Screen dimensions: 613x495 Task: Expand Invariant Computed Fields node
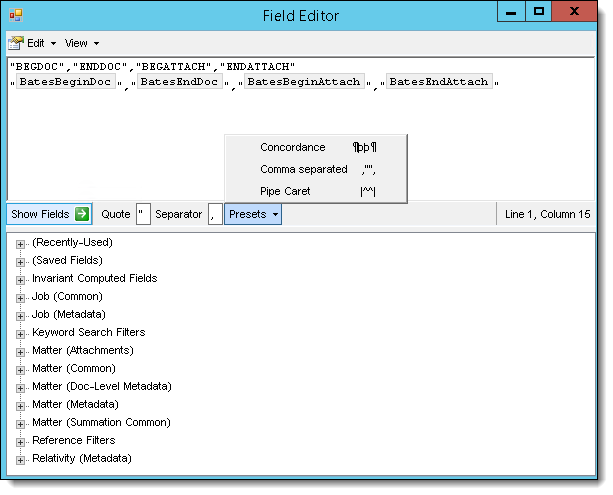tap(20, 280)
